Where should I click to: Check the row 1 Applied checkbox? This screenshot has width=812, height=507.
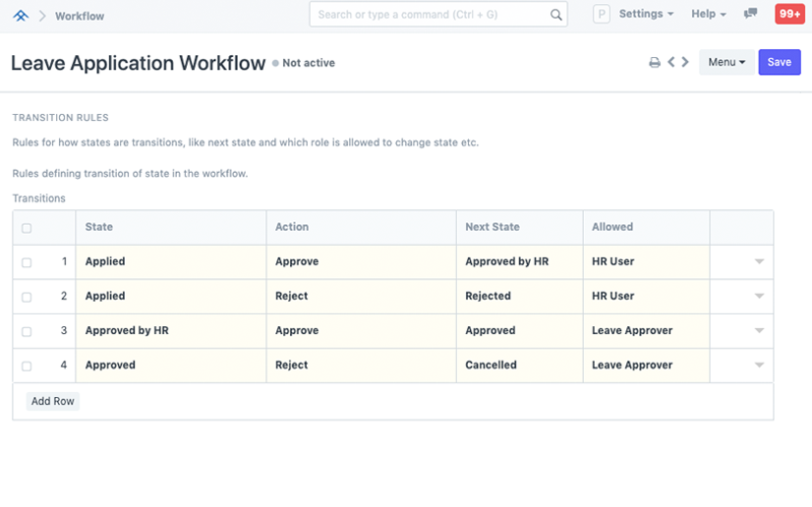(x=27, y=262)
